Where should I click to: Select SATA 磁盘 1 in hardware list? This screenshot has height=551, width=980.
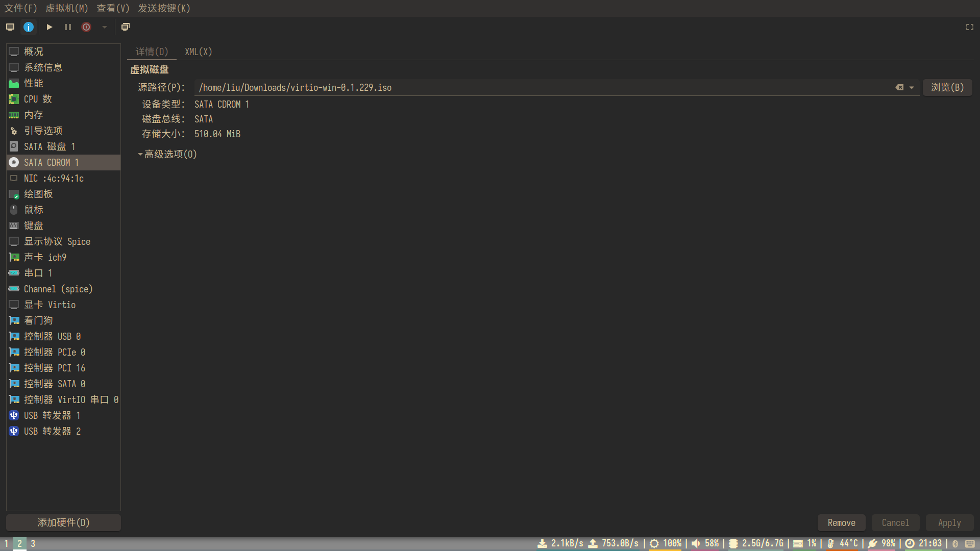click(50, 146)
